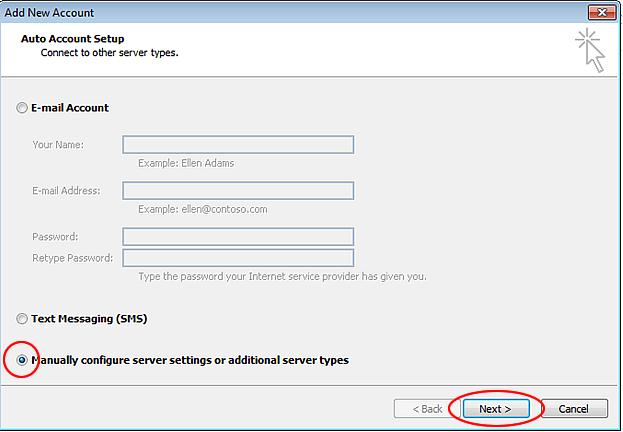Viewport: 623px width, 432px height.
Task: Cancel the account setup wizard
Action: point(573,409)
